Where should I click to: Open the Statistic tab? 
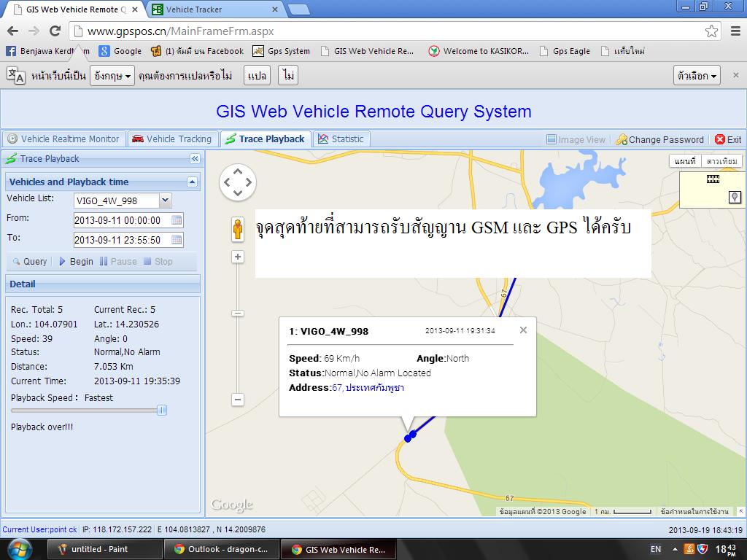[341, 139]
